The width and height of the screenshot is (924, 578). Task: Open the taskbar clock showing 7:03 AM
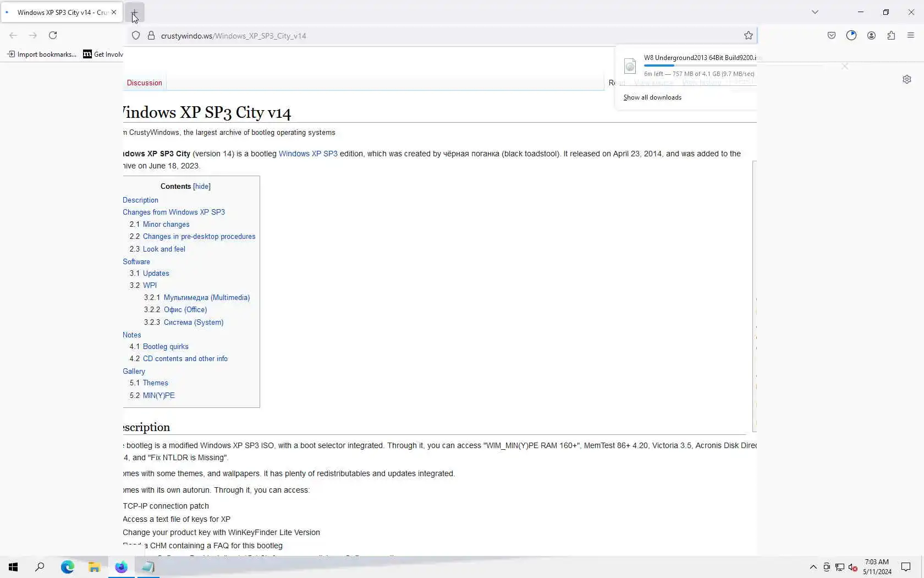(877, 567)
